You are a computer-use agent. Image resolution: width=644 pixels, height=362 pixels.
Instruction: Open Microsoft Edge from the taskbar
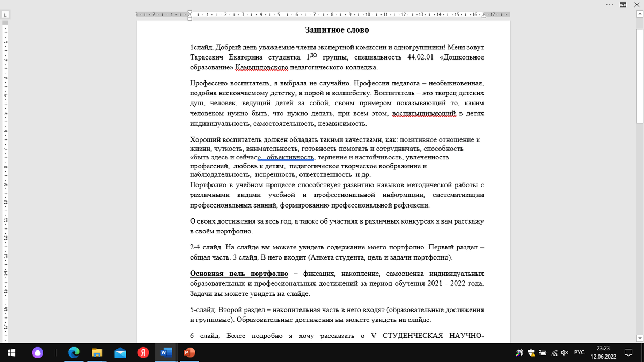pyautogui.click(x=74, y=352)
